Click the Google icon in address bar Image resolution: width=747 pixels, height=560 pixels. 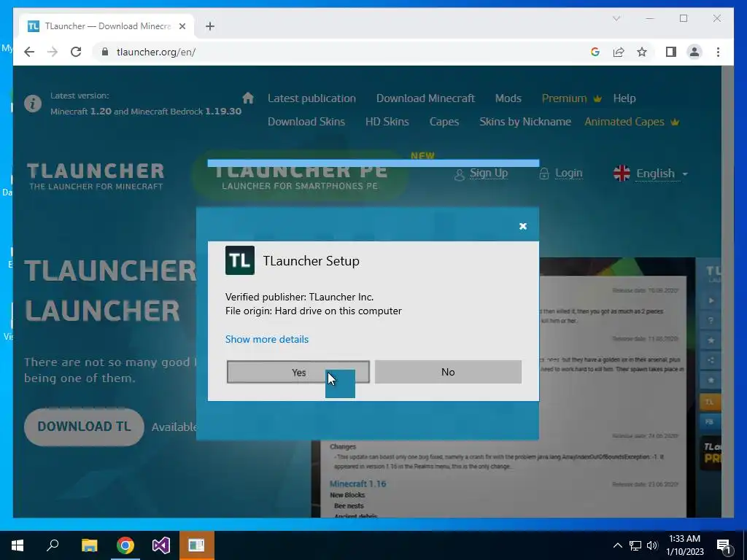(595, 52)
